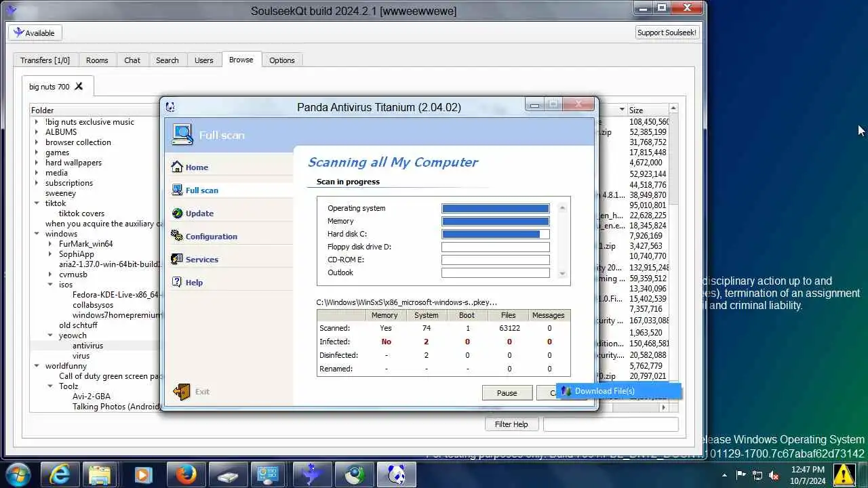The image size is (868, 488).
Task: Expand the ALBUMS folder
Action: click(x=37, y=132)
